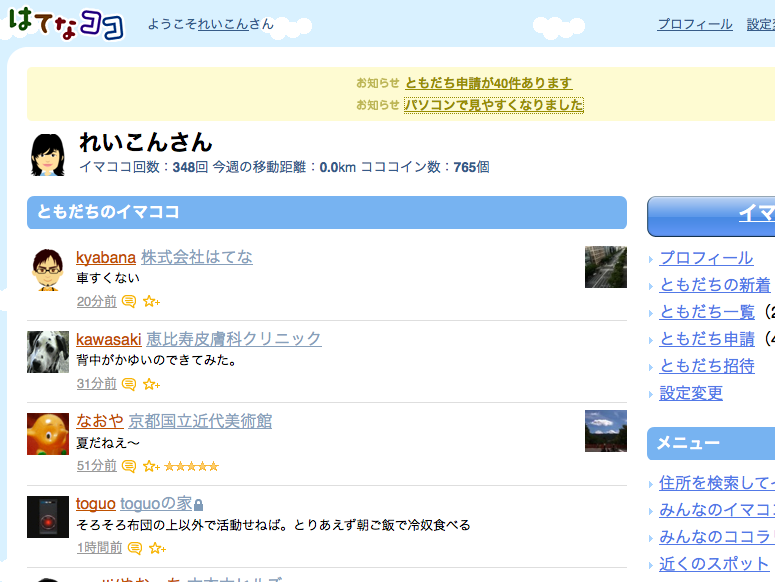Open the なおや user link
775x582 pixels.
click(x=100, y=421)
